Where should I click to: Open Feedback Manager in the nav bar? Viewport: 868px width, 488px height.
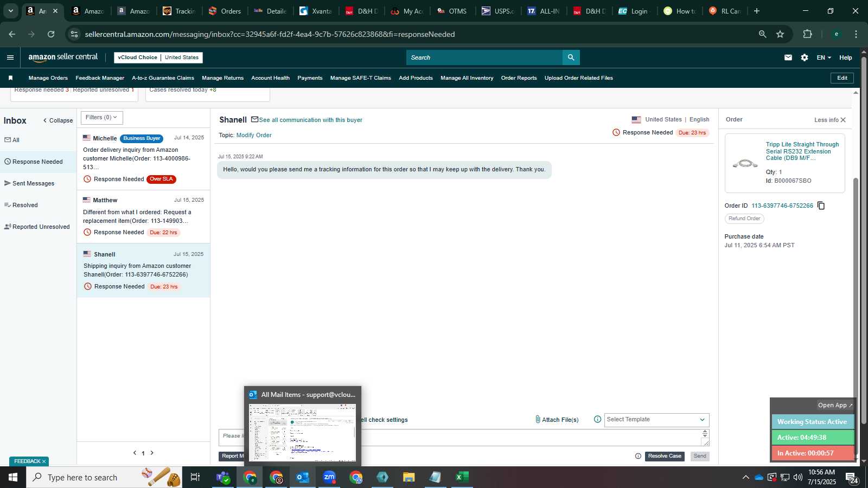[x=100, y=78]
